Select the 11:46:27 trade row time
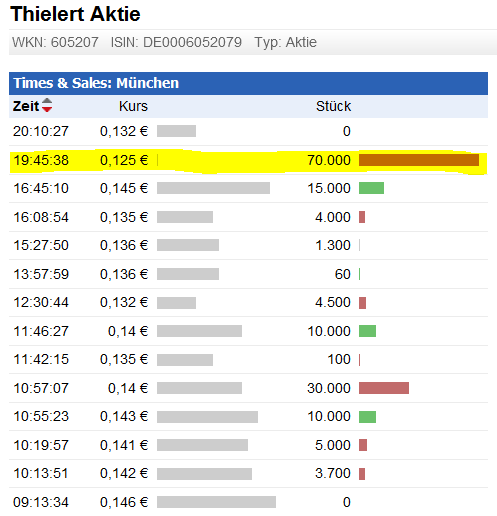 (x=41, y=331)
